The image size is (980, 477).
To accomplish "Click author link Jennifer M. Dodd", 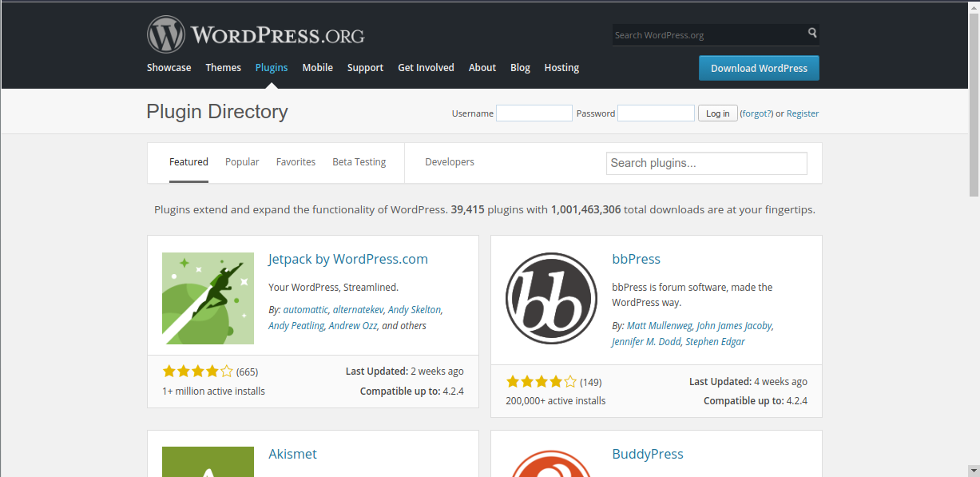I will 648,342.
